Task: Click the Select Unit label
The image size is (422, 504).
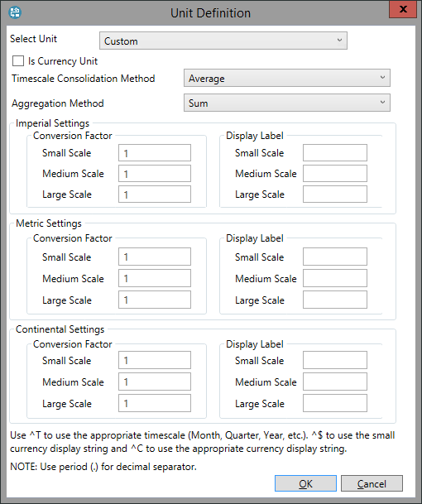Action: tap(33, 39)
